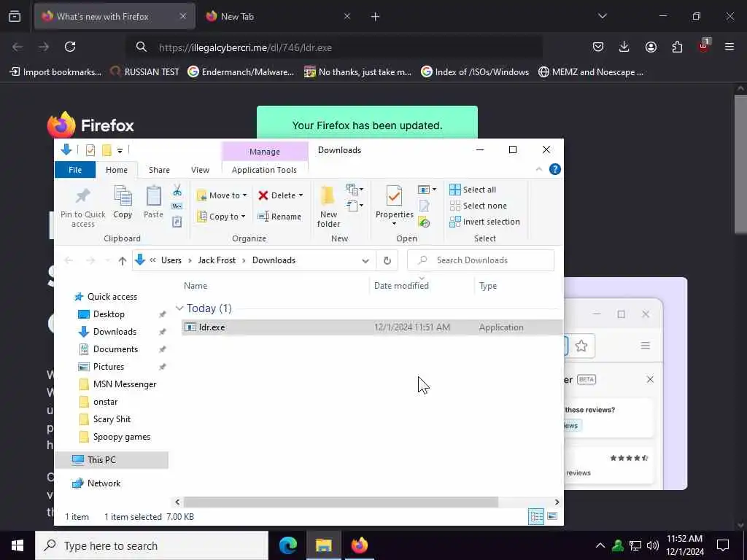
Task: Click the Copy path icon in Clipboard group
Action: 177,206
